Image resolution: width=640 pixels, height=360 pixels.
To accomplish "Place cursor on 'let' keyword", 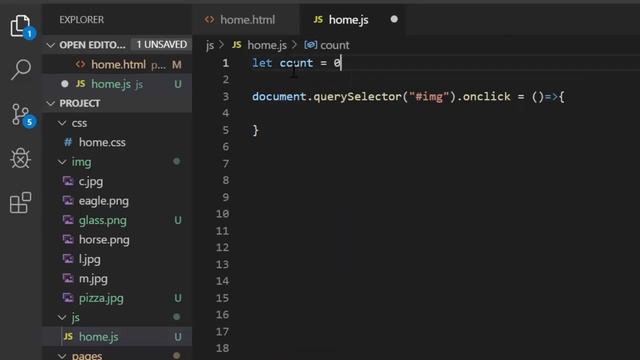I will click(262, 63).
